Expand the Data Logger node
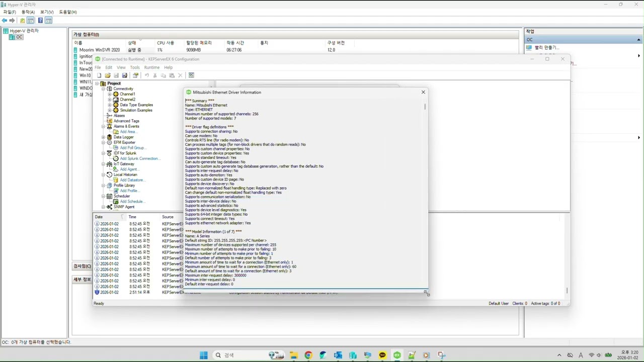644x362 pixels. point(103,137)
